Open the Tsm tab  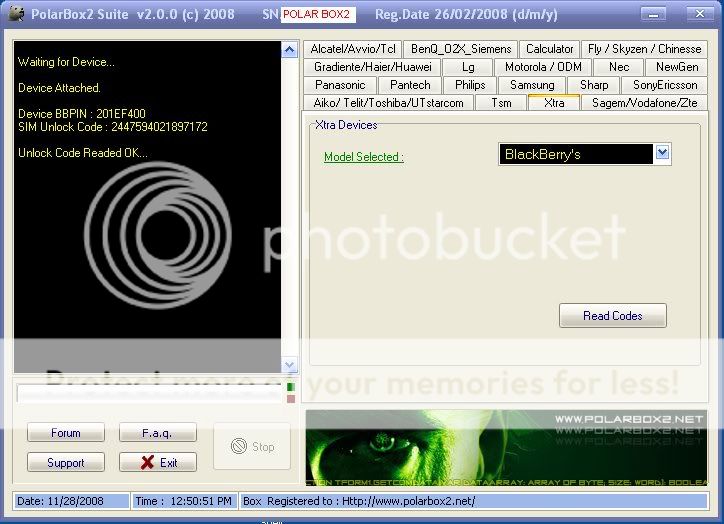tap(501, 102)
